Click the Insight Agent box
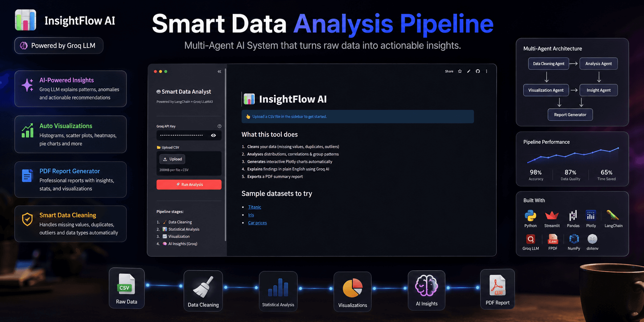The image size is (644, 322). click(599, 90)
